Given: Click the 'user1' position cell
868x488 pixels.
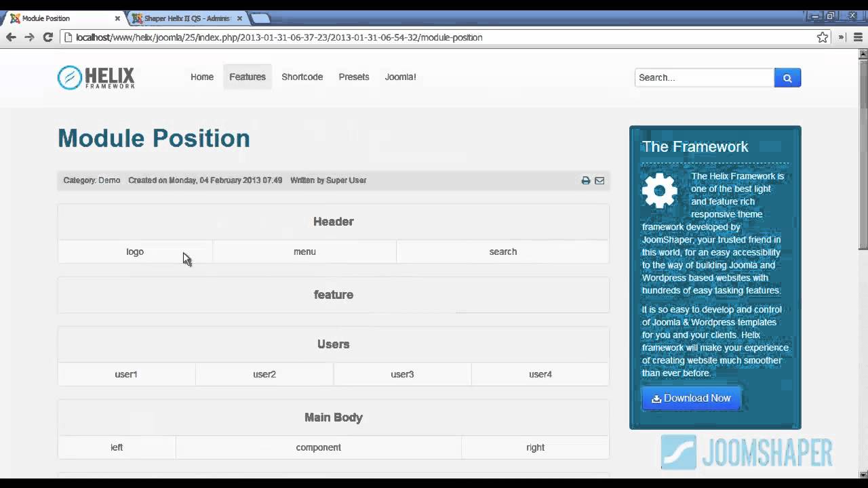Looking at the screenshot, I should (x=126, y=374).
